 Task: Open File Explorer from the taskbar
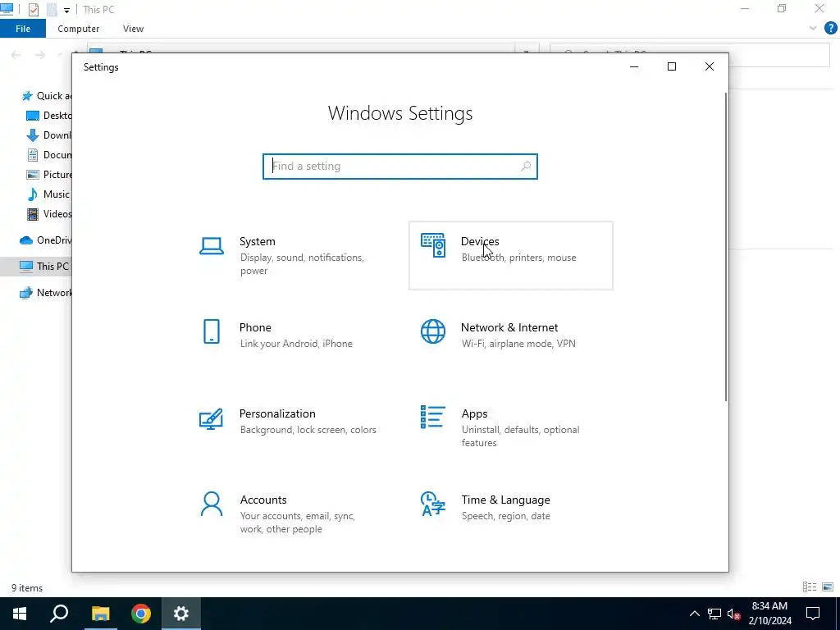click(x=100, y=614)
